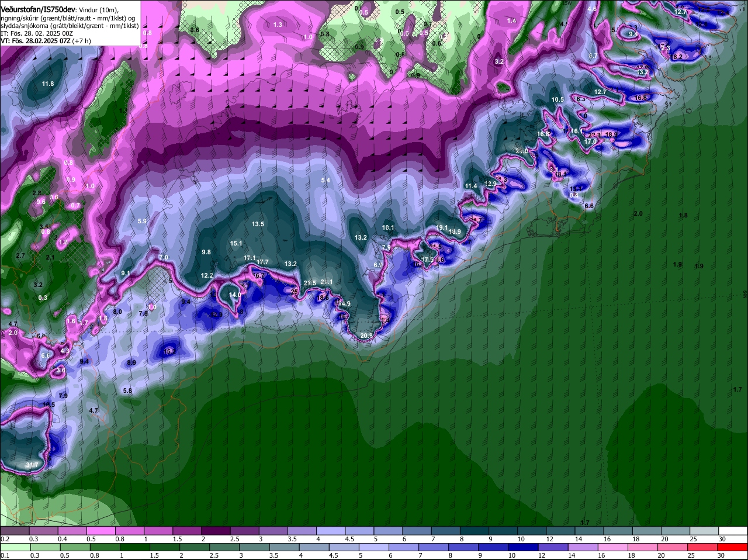
Task: Pick the bright pink sleet/snow swatch from 0.5 to 0.8
Action: (101, 531)
